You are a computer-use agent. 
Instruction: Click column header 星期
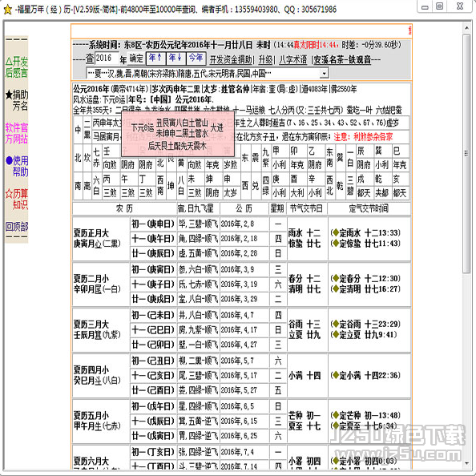point(278,208)
